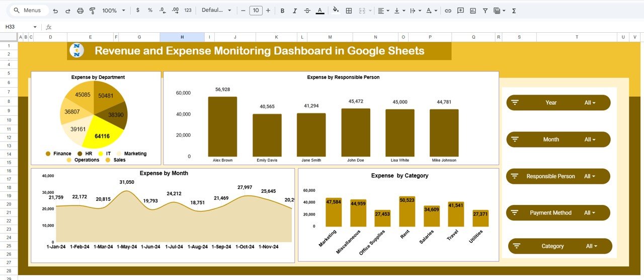The height and width of the screenshot is (280, 644).
Task: Click the Expense by Department chart title
Action: pyautogui.click(x=98, y=77)
